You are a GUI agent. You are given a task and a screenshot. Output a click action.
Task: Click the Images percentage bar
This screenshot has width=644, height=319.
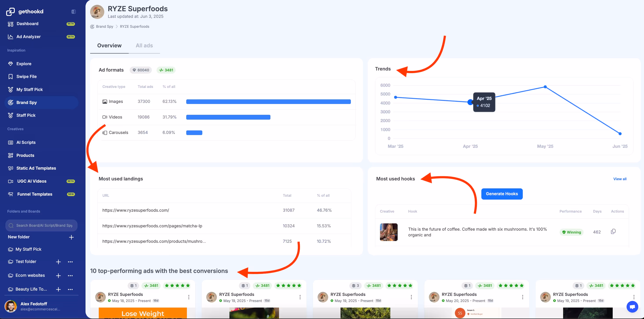(x=268, y=102)
